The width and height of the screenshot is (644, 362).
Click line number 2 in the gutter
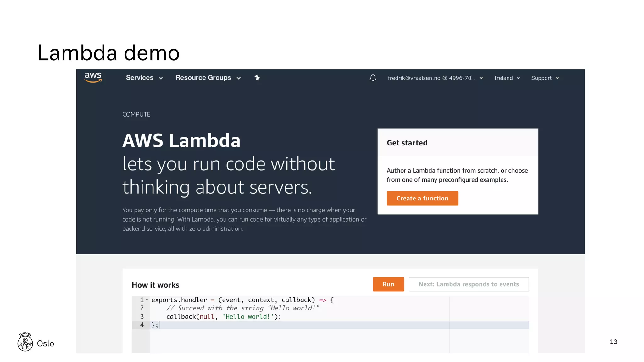(x=142, y=308)
